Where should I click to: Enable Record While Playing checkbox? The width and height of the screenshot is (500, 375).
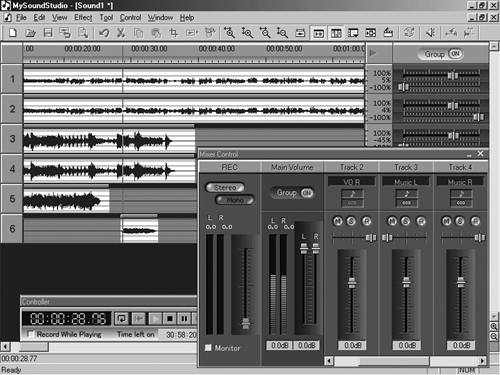[30, 334]
